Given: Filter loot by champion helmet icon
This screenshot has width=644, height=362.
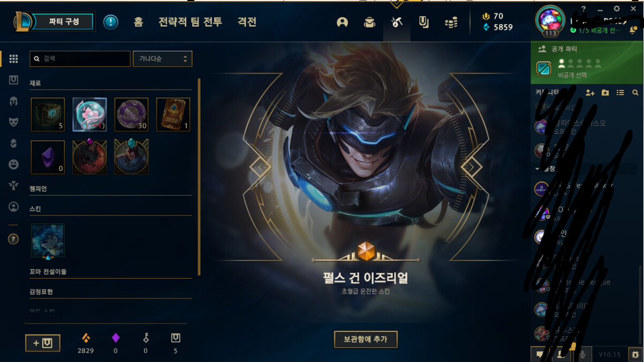Looking at the screenshot, I should coord(14,101).
